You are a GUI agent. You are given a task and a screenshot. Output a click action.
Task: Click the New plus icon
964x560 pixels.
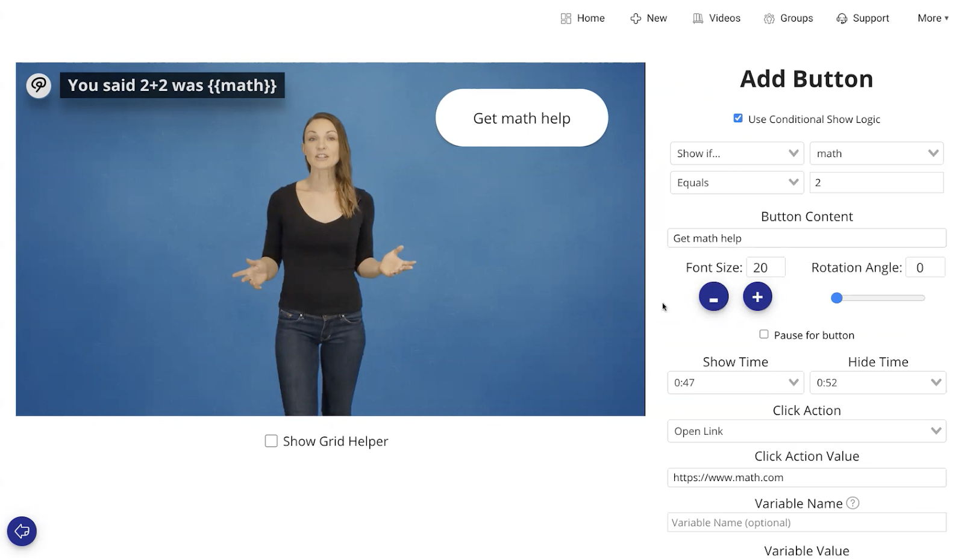[635, 19]
